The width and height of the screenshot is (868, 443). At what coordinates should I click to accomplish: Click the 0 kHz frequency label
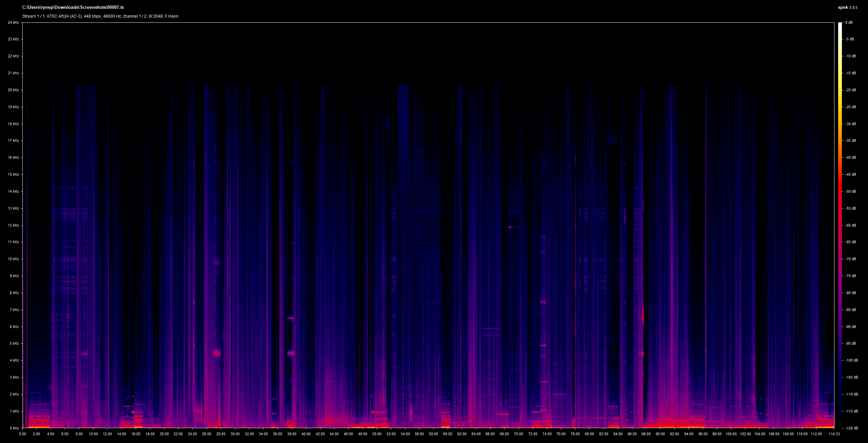[14, 428]
